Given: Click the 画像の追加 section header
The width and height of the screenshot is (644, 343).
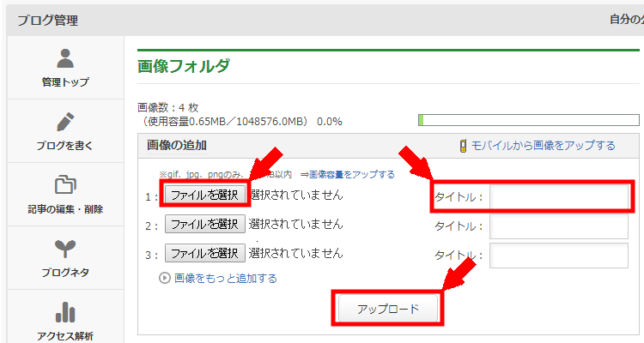Looking at the screenshot, I should [x=177, y=145].
